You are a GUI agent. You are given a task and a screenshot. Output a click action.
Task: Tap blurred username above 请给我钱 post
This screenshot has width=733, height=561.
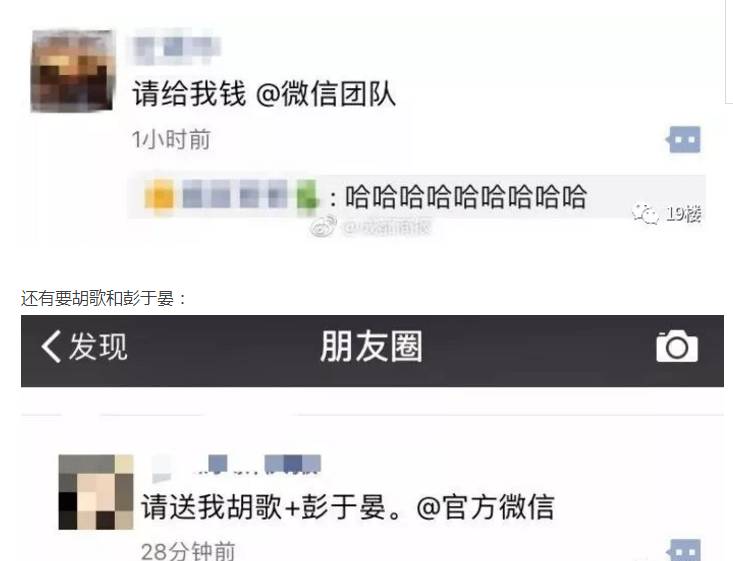point(176,48)
